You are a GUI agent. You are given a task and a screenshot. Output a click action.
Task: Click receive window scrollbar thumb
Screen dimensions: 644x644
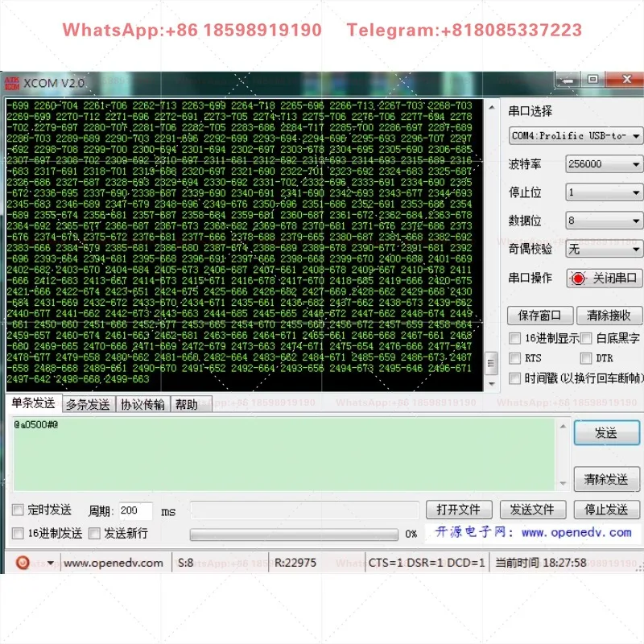[492, 363]
